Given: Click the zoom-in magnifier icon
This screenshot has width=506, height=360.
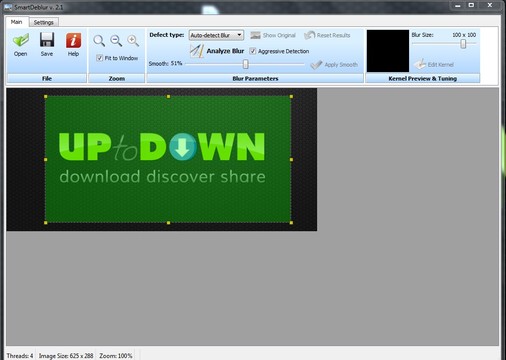Looking at the screenshot, I should click(133, 41).
